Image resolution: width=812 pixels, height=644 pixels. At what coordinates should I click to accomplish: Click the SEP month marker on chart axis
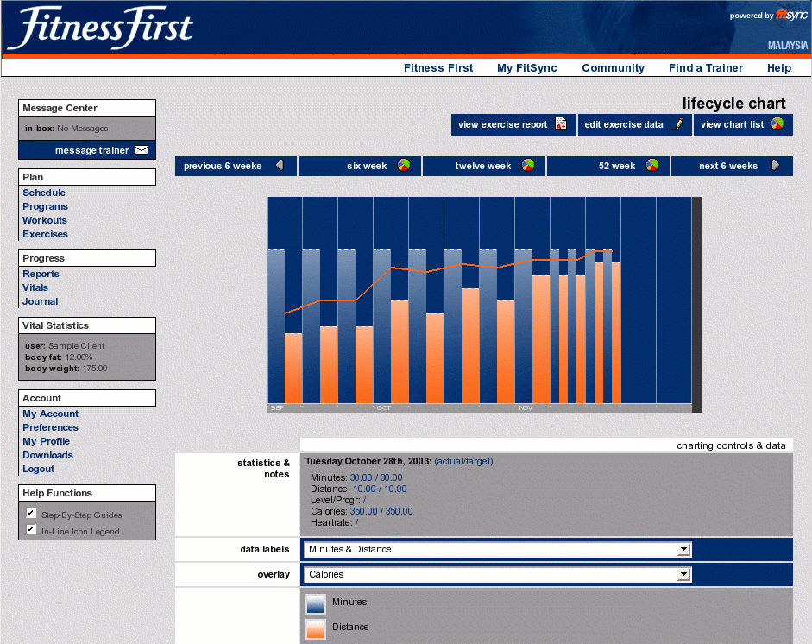(277, 407)
